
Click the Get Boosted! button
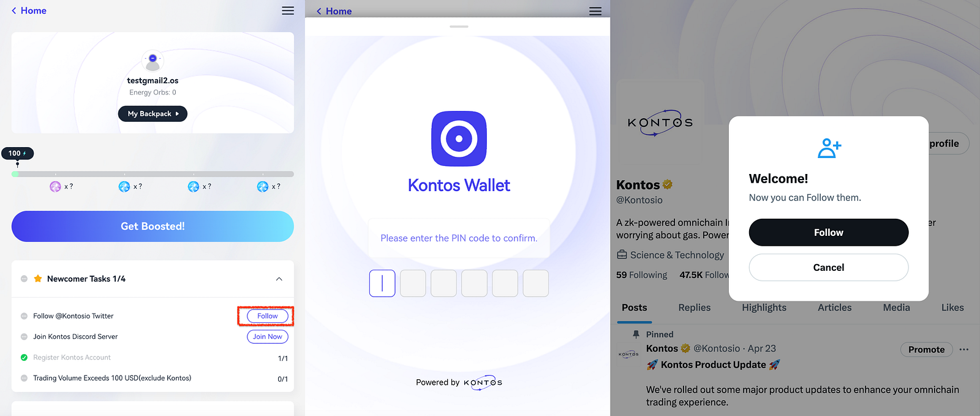[153, 226]
